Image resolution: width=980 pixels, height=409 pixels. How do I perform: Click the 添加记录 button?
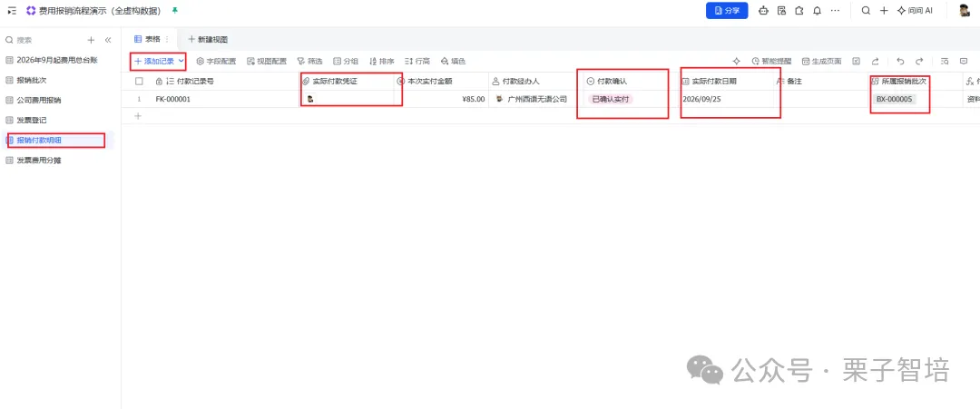[x=153, y=61]
